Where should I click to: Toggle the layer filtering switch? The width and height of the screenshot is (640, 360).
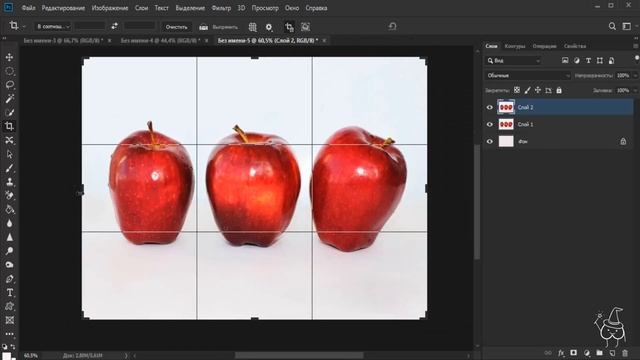coord(637,60)
